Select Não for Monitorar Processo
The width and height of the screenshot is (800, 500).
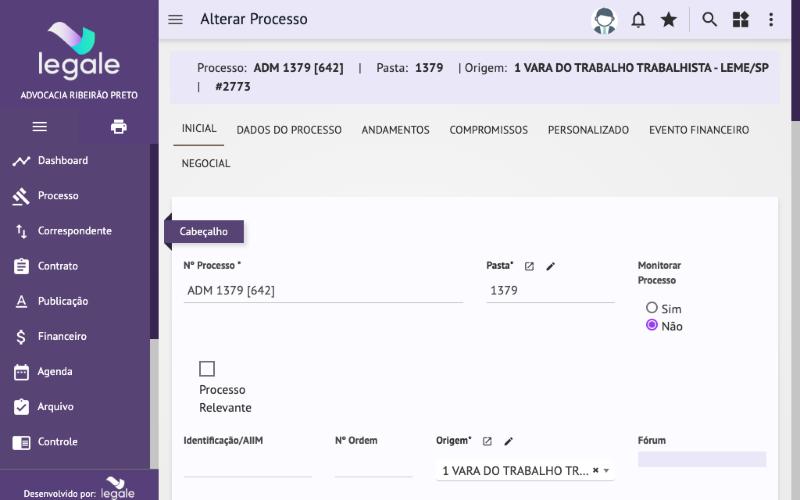[x=652, y=325]
